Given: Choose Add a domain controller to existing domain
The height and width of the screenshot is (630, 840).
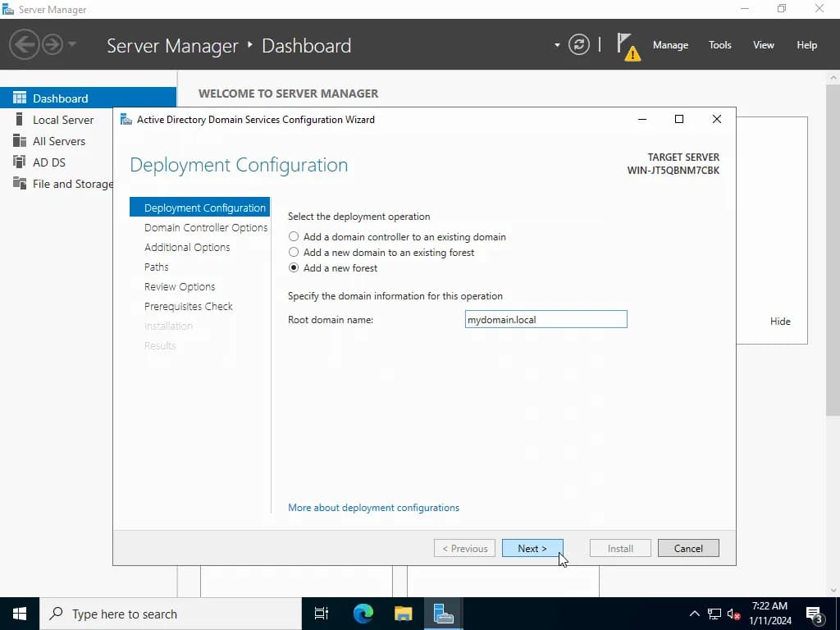Looking at the screenshot, I should coord(397,237).
